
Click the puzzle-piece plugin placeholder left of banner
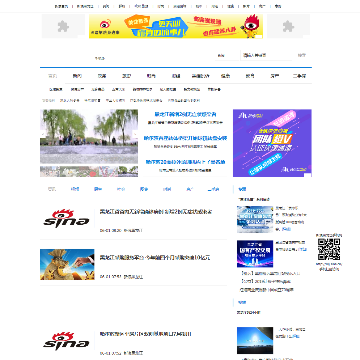click(x=63, y=26)
